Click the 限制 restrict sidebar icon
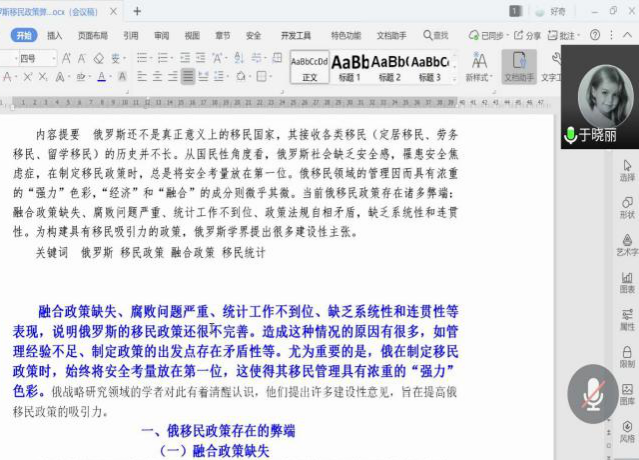This screenshot has width=639, height=460. [x=627, y=357]
